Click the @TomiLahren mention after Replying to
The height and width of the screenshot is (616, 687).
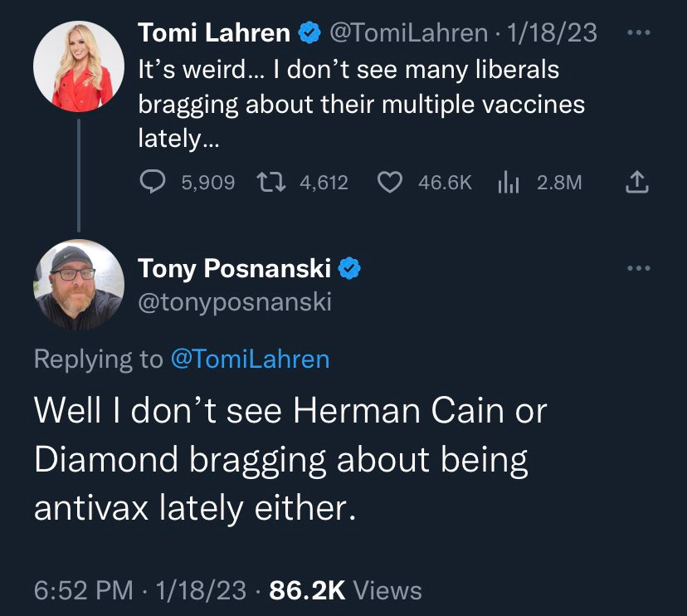click(249, 359)
